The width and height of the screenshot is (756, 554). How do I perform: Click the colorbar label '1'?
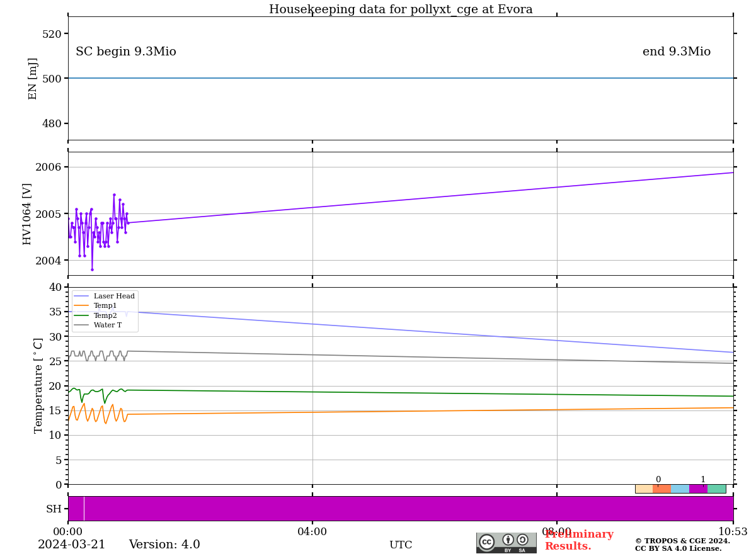(x=703, y=479)
